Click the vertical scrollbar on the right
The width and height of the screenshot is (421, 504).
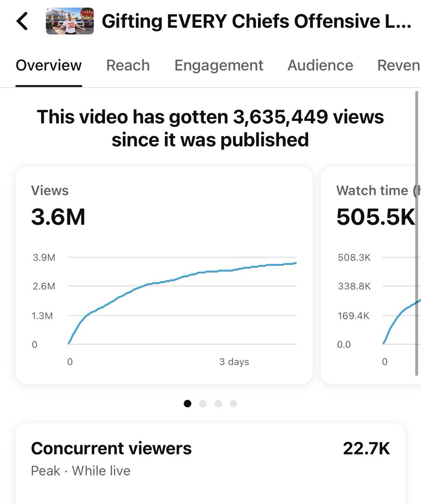417,233
